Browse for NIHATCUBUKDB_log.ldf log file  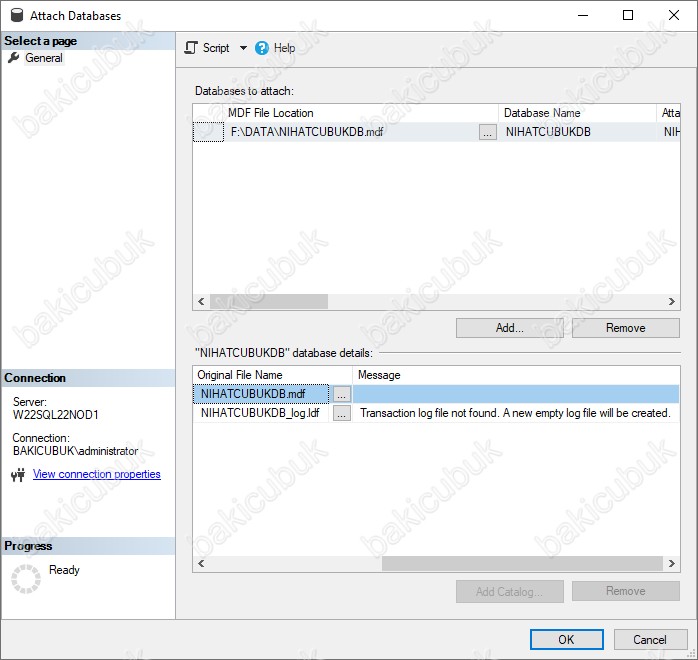pyautogui.click(x=342, y=413)
